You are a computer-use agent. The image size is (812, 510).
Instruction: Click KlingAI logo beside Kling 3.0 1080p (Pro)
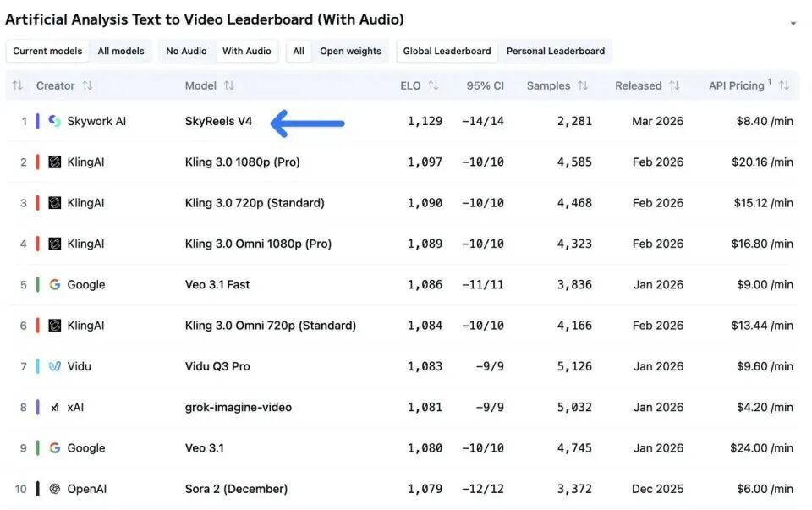(54, 162)
